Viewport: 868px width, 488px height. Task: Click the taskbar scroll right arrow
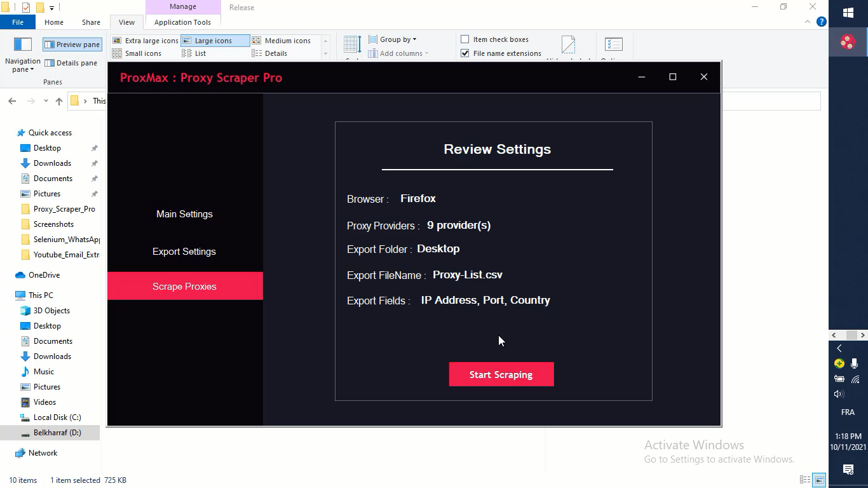pyautogui.click(x=862, y=335)
